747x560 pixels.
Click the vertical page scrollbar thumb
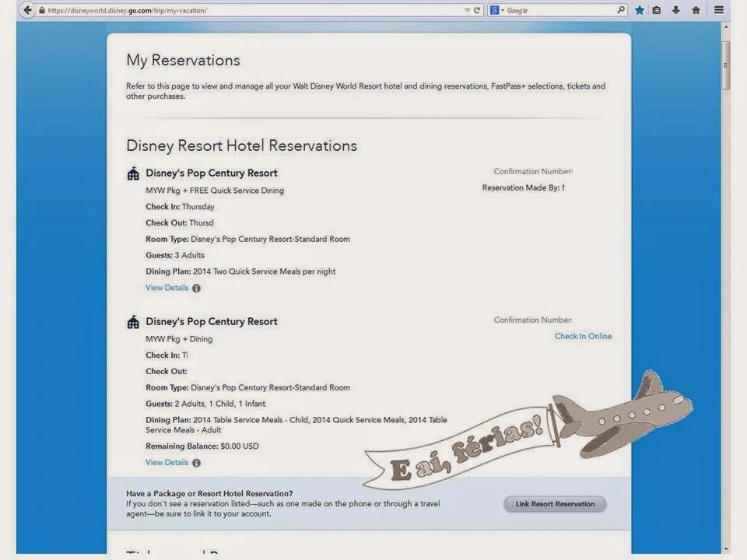[x=725, y=66]
